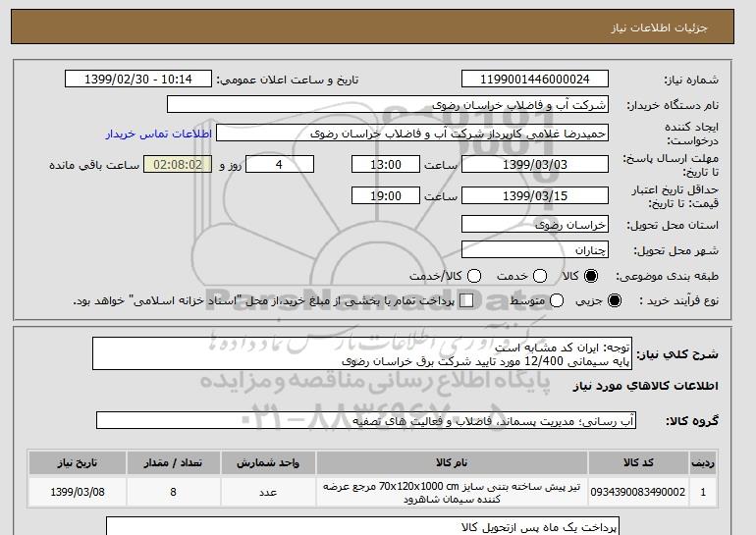The image size is (756, 535).
Task: Select the متوسط purchase type radio
Action: (557, 300)
